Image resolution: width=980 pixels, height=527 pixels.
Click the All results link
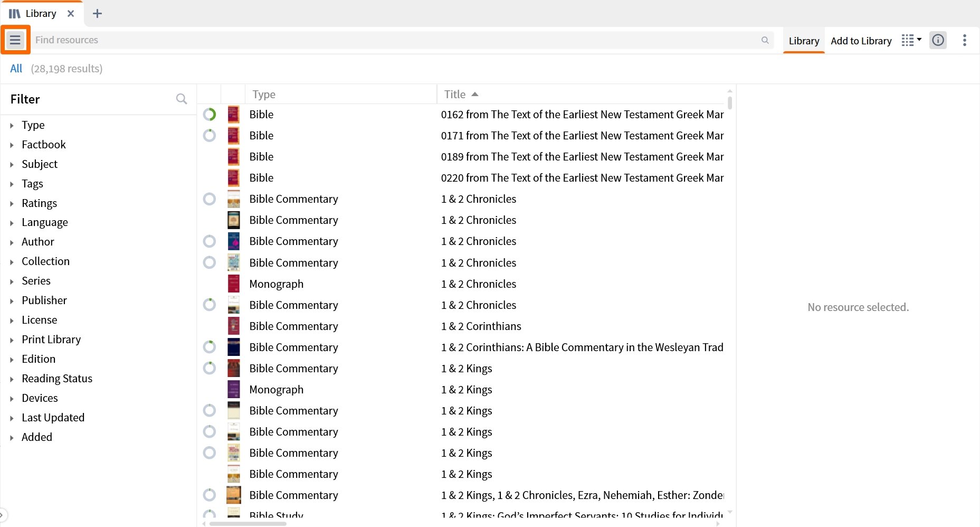[16, 68]
